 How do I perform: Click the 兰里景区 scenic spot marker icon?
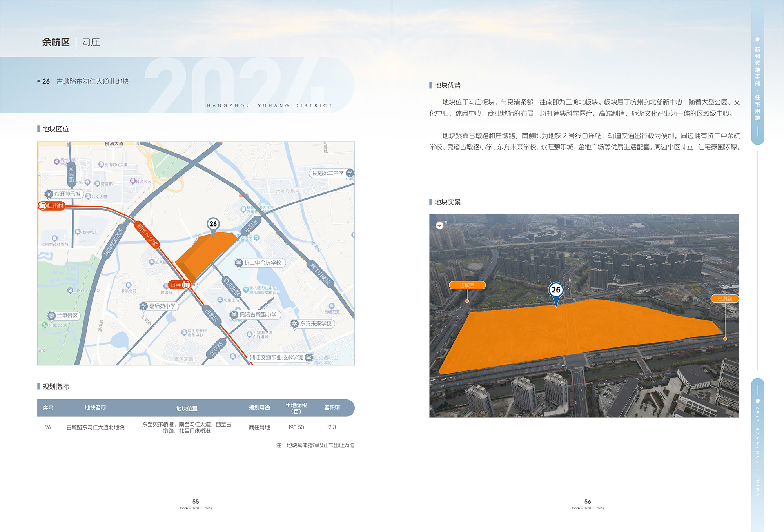point(52,316)
